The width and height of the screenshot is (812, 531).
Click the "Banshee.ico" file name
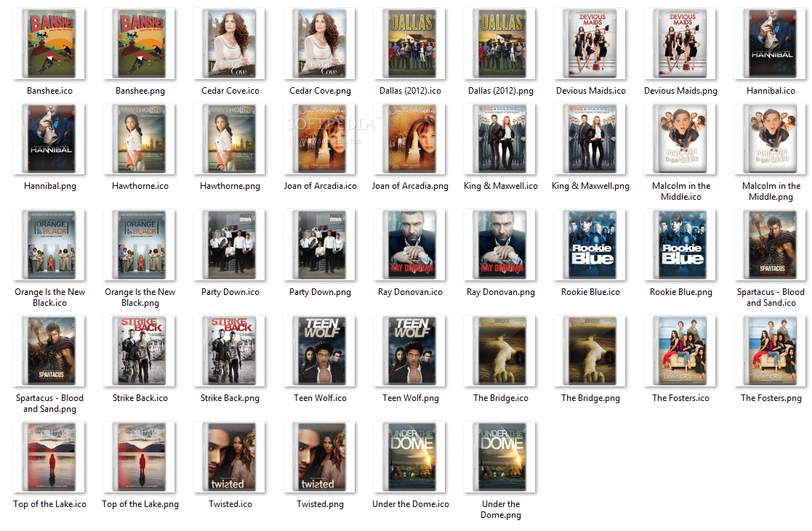[x=49, y=91]
